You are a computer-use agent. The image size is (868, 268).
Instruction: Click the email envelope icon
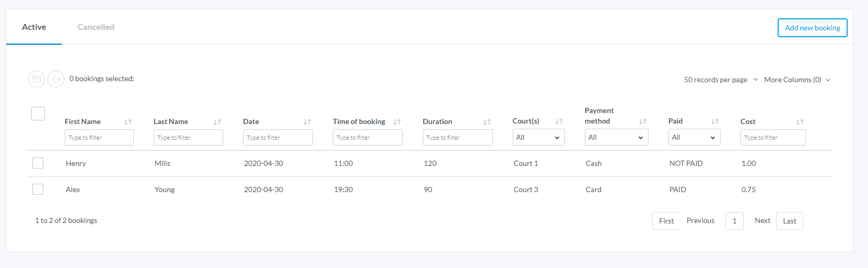coord(37,79)
